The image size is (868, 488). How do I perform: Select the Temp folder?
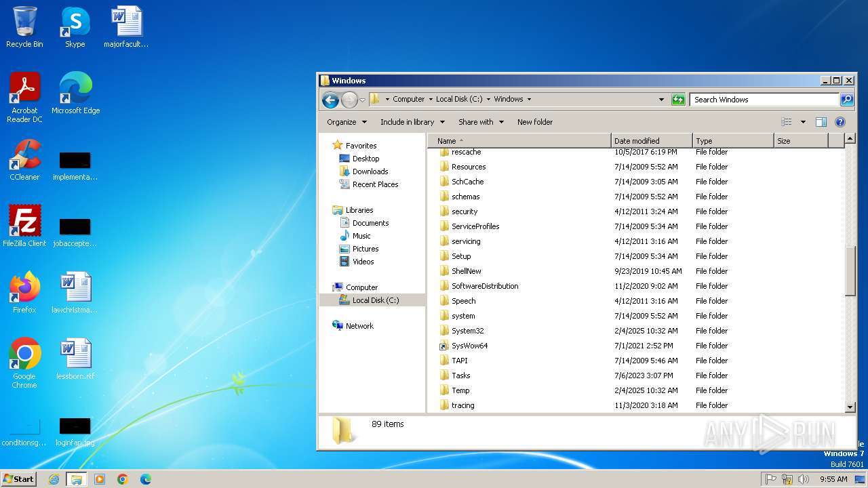pos(460,390)
